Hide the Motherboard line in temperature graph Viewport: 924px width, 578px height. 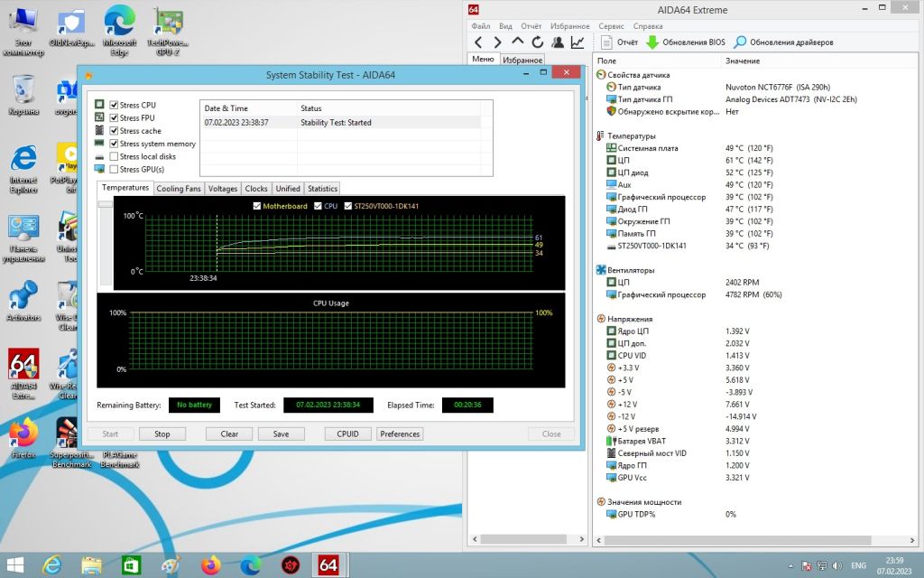[x=256, y=206]
